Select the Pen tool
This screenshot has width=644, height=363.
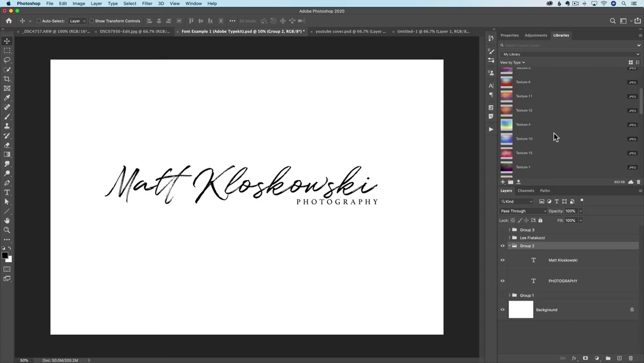tap(7, 183)
